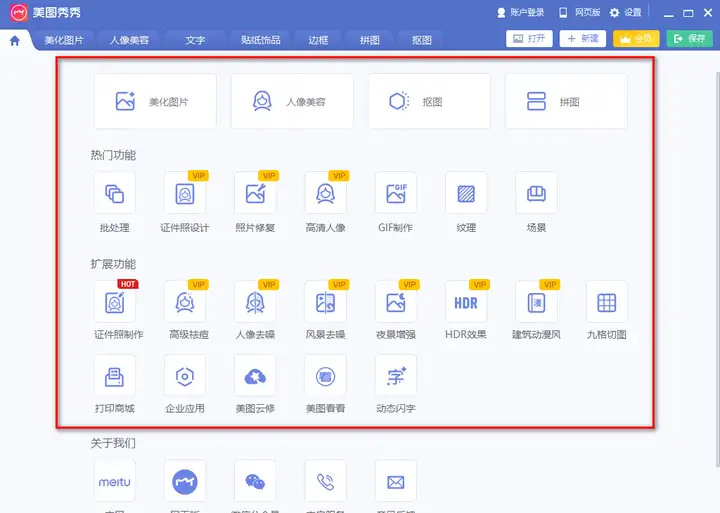Open 高清人像 feature icon
The image size is (720, 513).
pos(325,193)
